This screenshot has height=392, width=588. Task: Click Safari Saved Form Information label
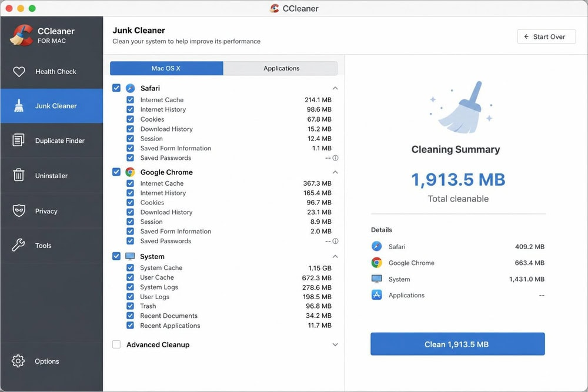tap(176, 148)
